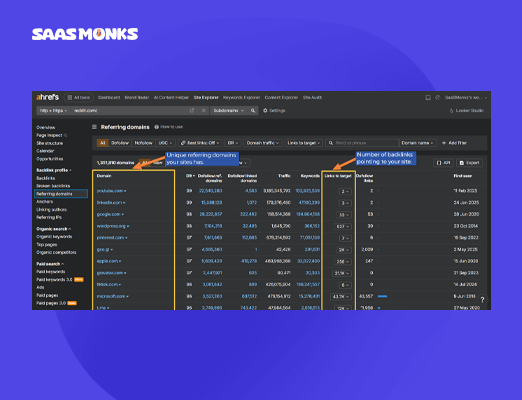The width and height of the screenshot is (522, 400).
Task: Open Organic keywords in the sidebar
Action: click(54, 236)
